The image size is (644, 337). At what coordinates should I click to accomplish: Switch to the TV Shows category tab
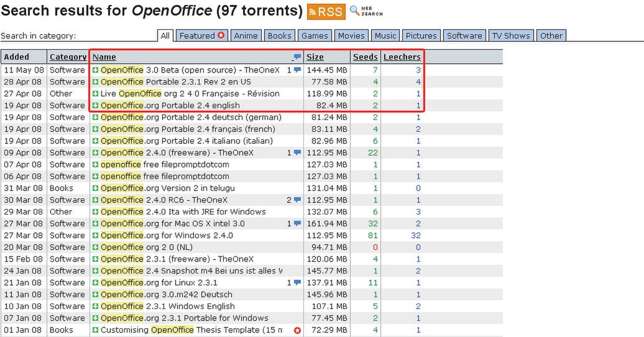[511, 36]
